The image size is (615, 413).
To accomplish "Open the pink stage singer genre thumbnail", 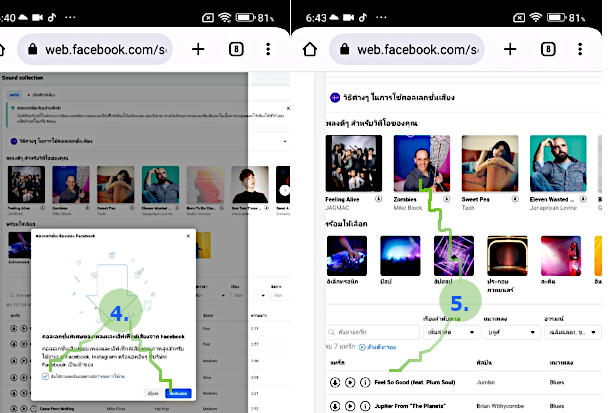I will coord(561,256).
